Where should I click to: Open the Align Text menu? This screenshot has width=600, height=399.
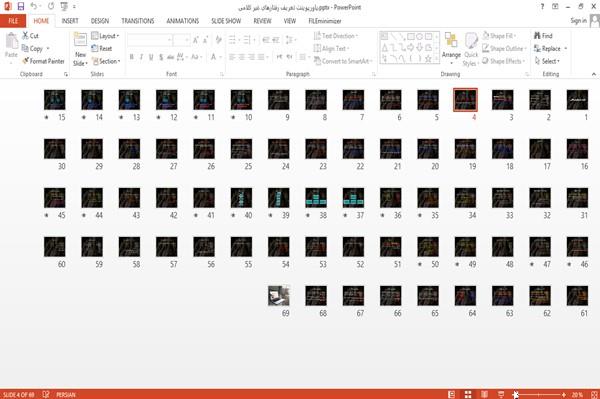pyautogui.click(x=331, y=49)
